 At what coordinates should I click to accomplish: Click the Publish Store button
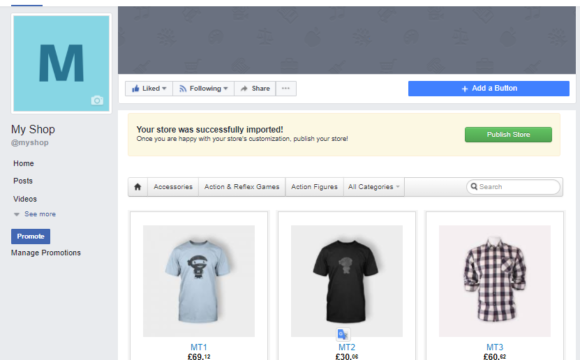click(508, 135)
